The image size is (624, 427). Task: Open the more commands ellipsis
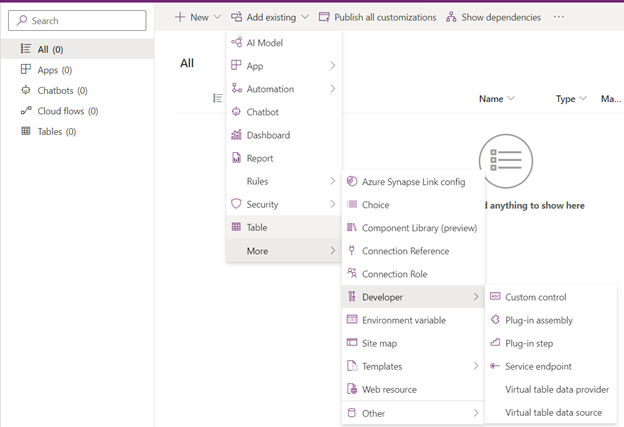click(559, 17)
